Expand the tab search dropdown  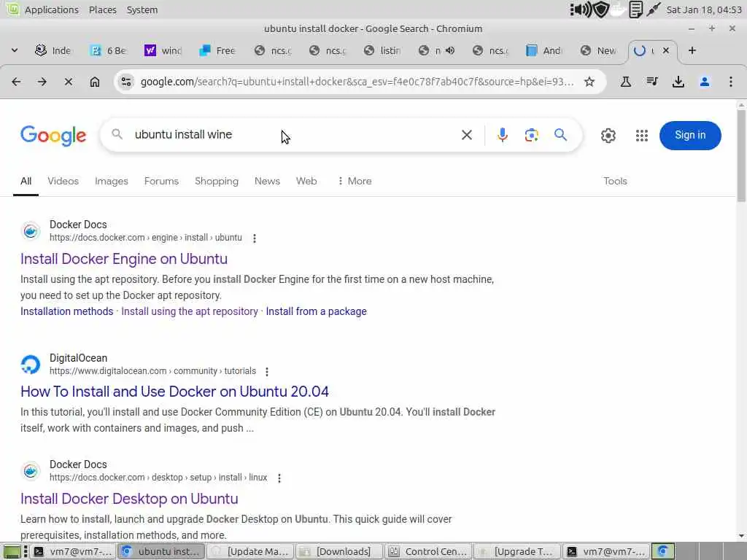coord(15,50)
